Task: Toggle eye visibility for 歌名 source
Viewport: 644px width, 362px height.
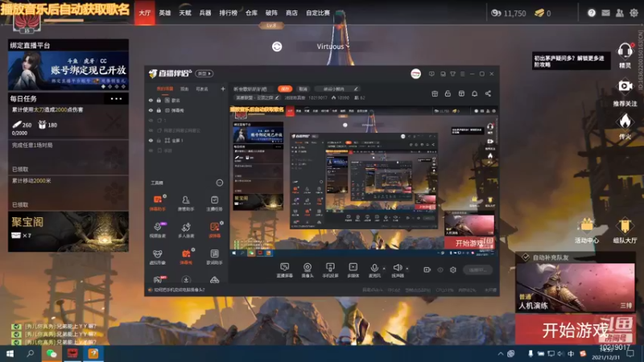Action: (x=151, y=100)
